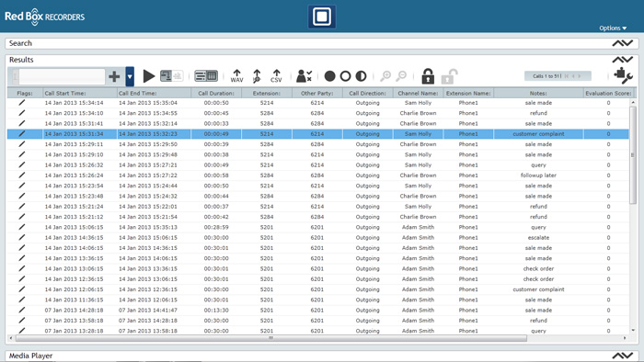This screenshot has width=644, height=362.
Task: Click the 'Calls 1 to 51' pager label
Action: pos(546,76)
